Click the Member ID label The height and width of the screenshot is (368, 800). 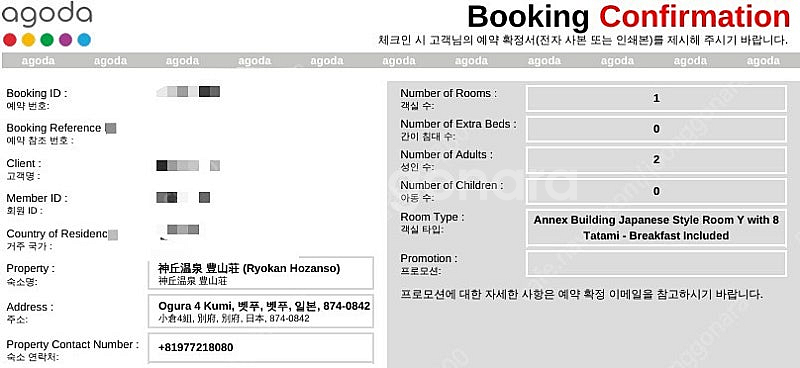[37, 198]
